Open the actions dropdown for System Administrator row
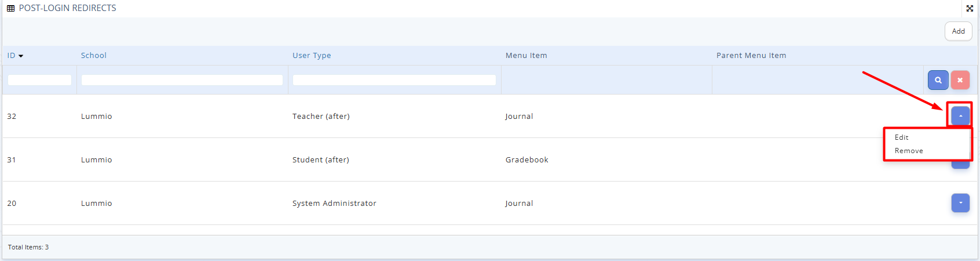Viewport: 980px width, 261px height. [x=960, y=203]
